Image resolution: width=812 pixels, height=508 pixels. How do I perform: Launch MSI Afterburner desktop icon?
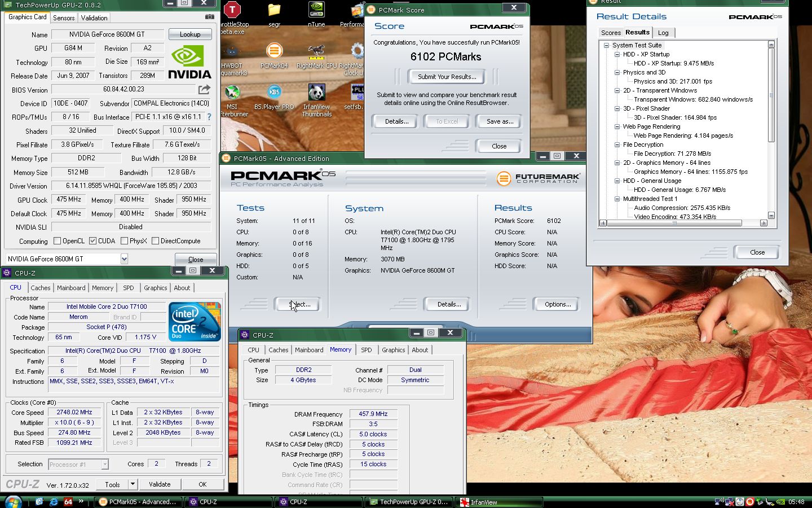[232, 92]
